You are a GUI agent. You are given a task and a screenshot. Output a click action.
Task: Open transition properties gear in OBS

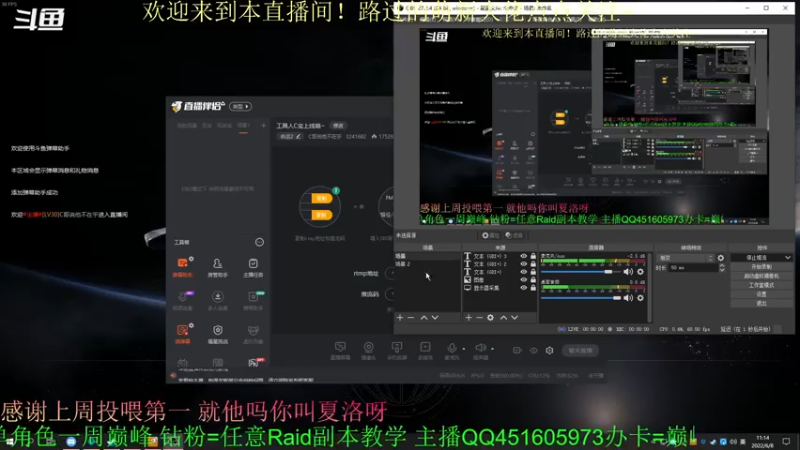721,258
